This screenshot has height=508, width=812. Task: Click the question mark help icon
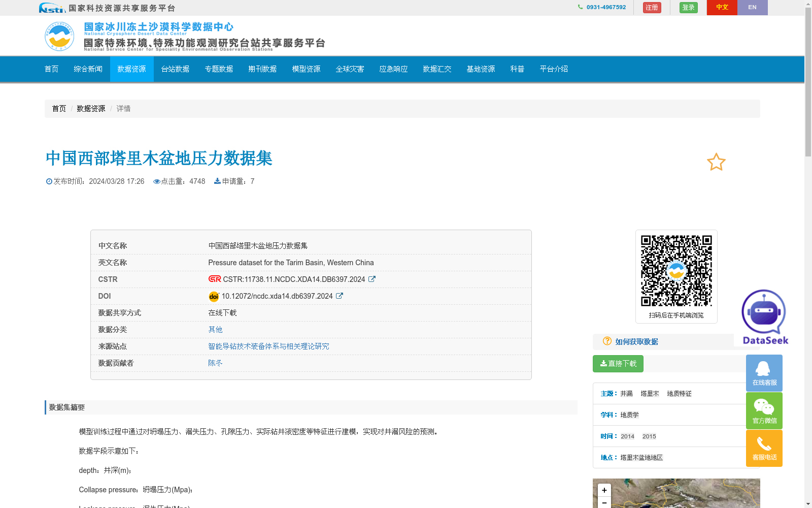tap(607, 341)
